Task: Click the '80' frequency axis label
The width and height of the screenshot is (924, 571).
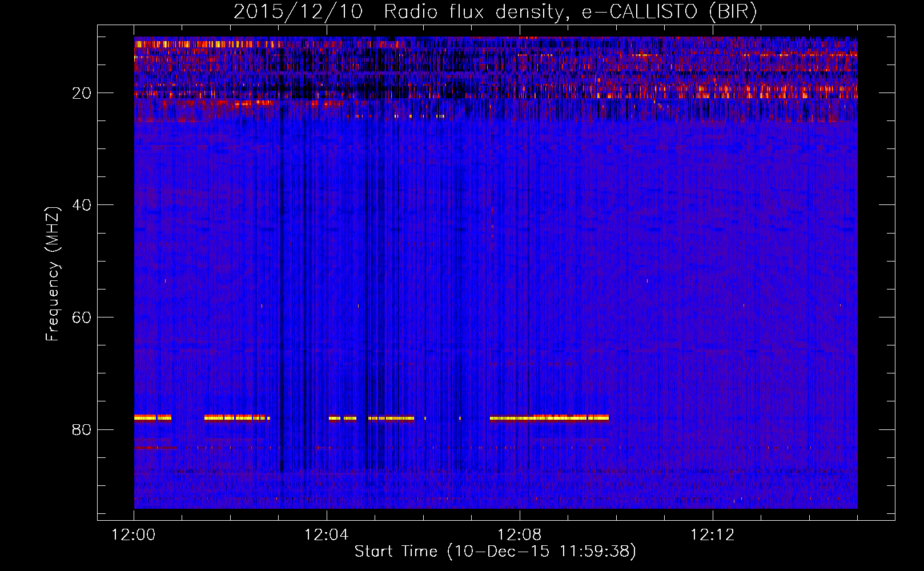Action: click(82, 429)
